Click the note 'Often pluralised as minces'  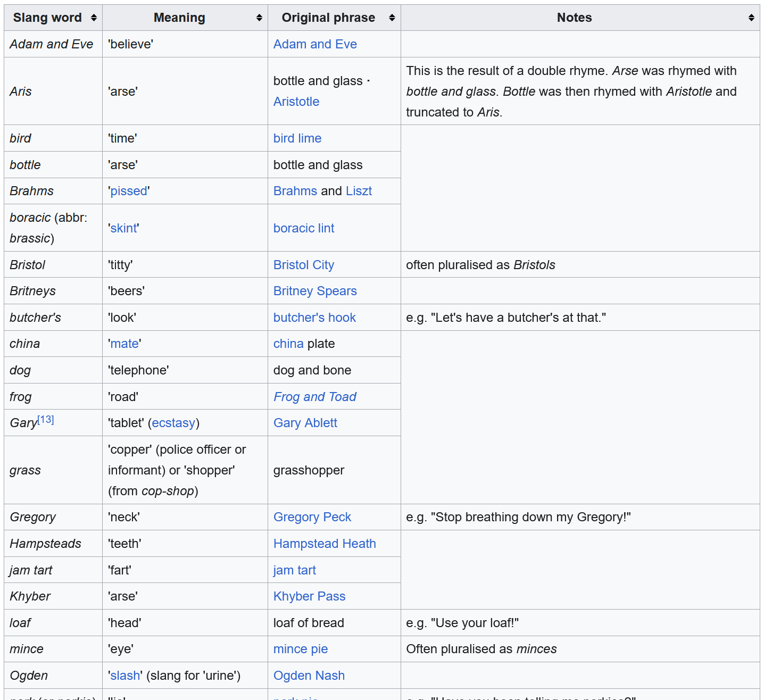[x=481, y=649]
